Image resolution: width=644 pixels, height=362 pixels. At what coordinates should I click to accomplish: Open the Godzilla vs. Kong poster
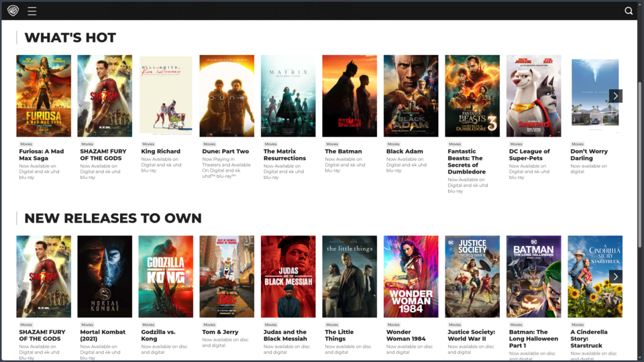click(166, 277)
